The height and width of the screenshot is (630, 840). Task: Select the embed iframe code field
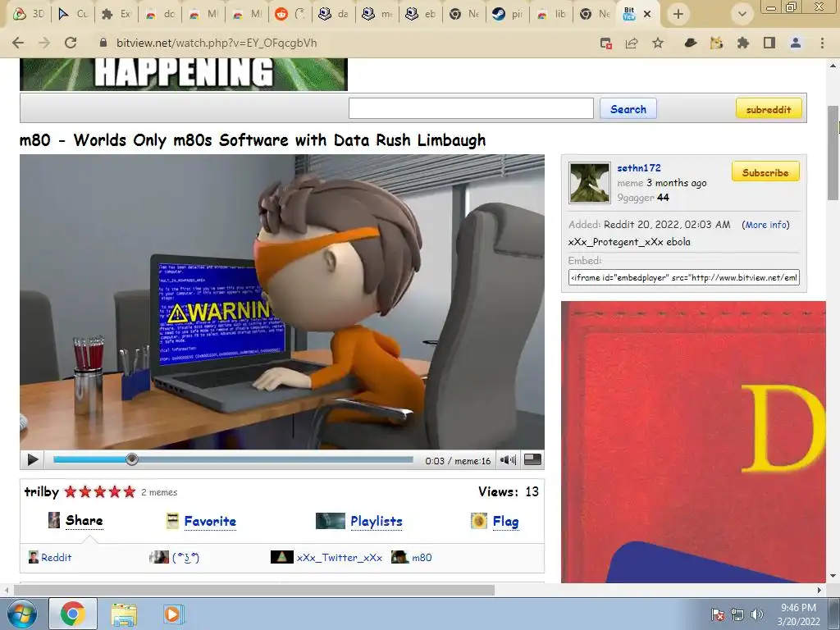tap(683, 277)
